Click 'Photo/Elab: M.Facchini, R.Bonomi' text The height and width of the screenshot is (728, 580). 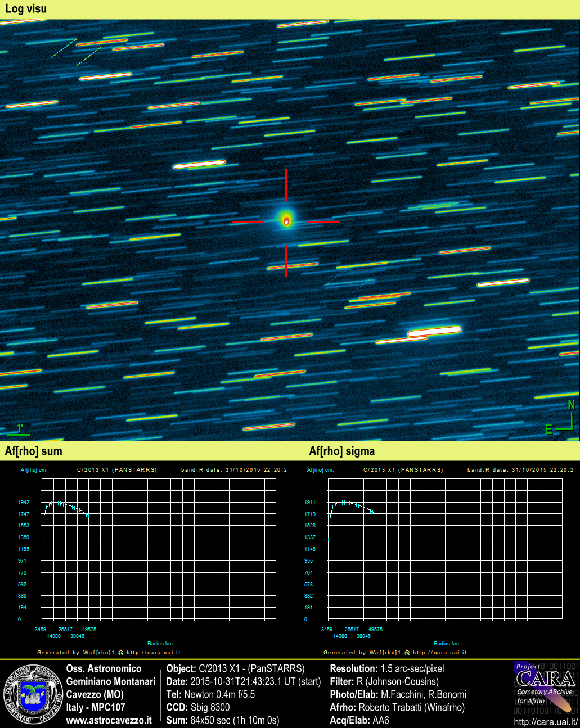(398, 694)
